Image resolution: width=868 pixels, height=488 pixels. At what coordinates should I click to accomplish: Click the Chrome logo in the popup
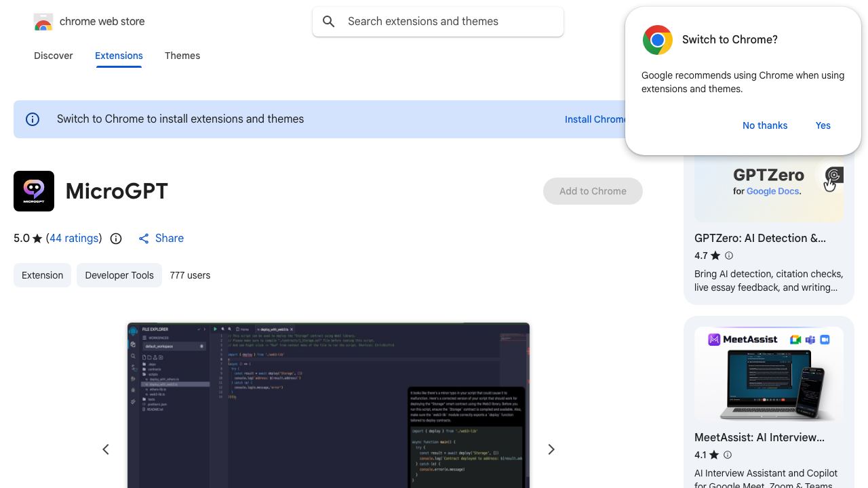(657, 40)
